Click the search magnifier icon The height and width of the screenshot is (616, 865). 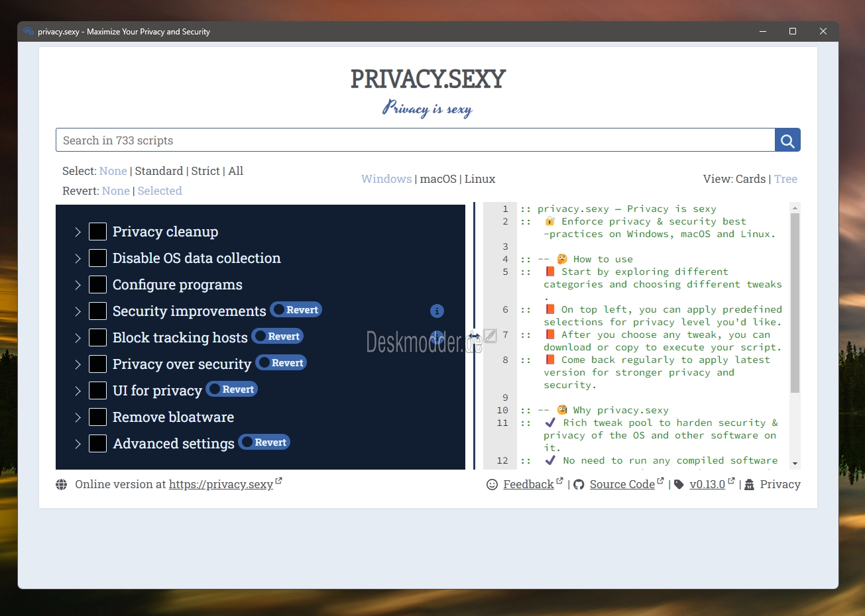coord(787,140)
